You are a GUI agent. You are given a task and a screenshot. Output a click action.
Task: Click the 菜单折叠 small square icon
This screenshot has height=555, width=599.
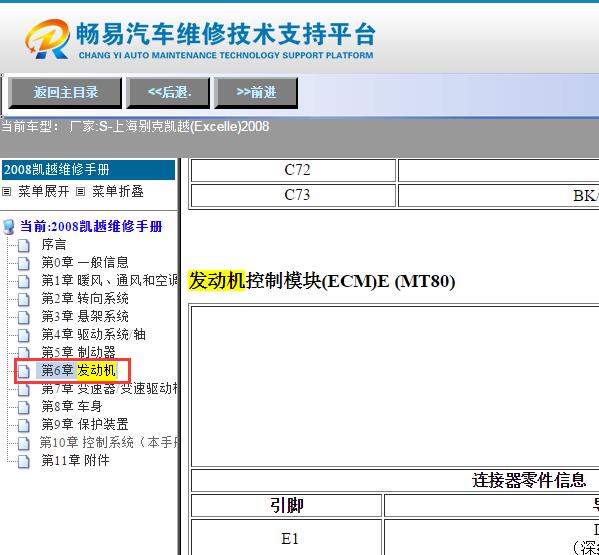(80, 191)
